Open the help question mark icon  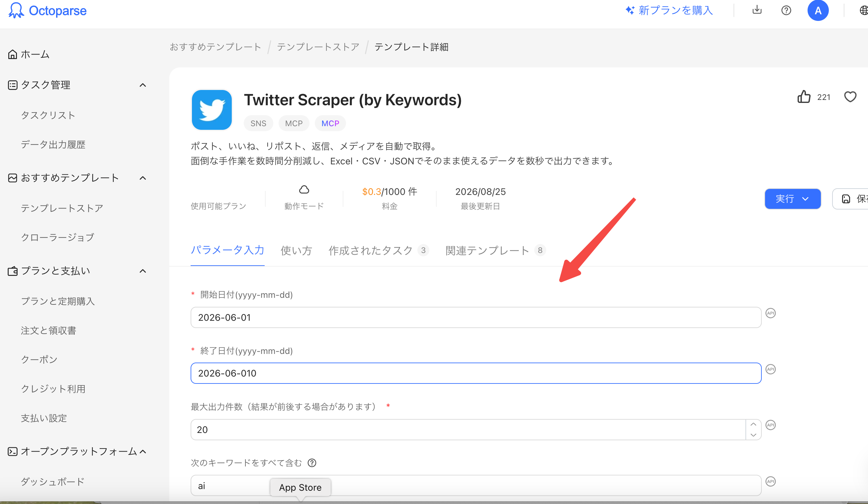786,10
